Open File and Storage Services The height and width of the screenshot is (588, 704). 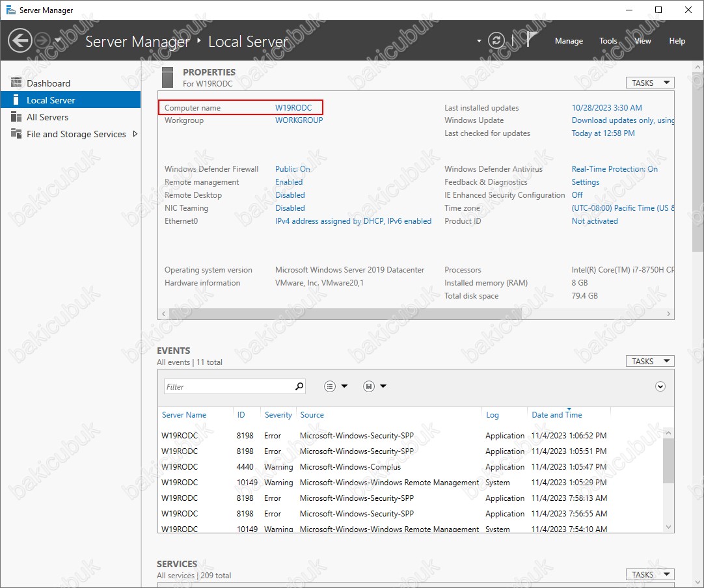(70, 134)
